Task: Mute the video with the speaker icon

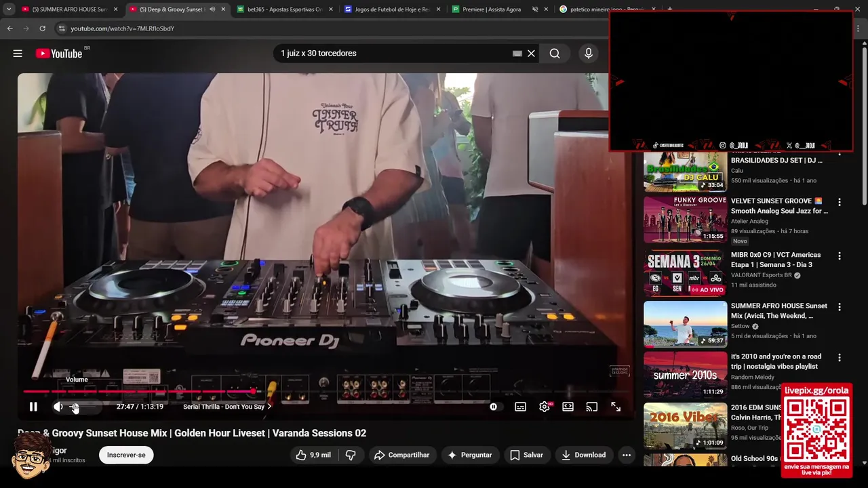Action: 58,407
